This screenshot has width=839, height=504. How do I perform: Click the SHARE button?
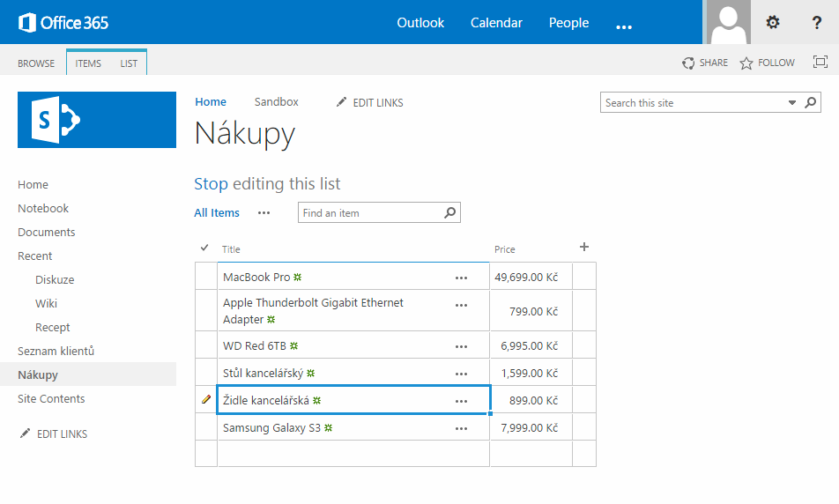(x=705, y=63)
